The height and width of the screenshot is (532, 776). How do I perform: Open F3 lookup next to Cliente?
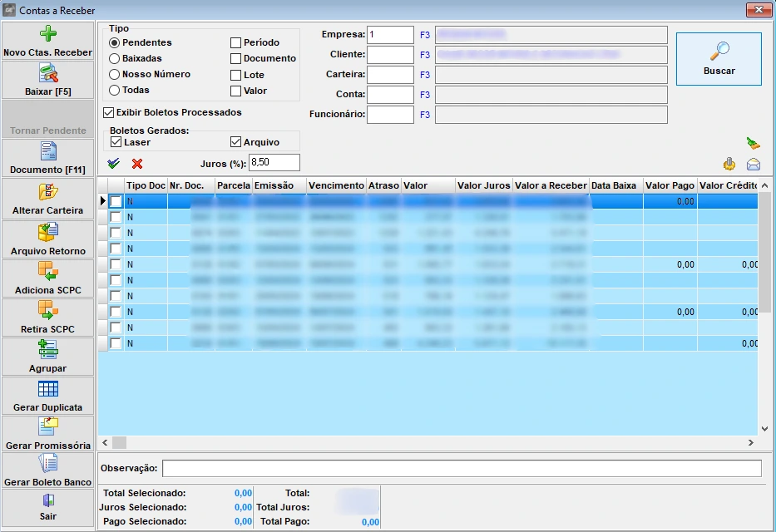pos(425,55)
